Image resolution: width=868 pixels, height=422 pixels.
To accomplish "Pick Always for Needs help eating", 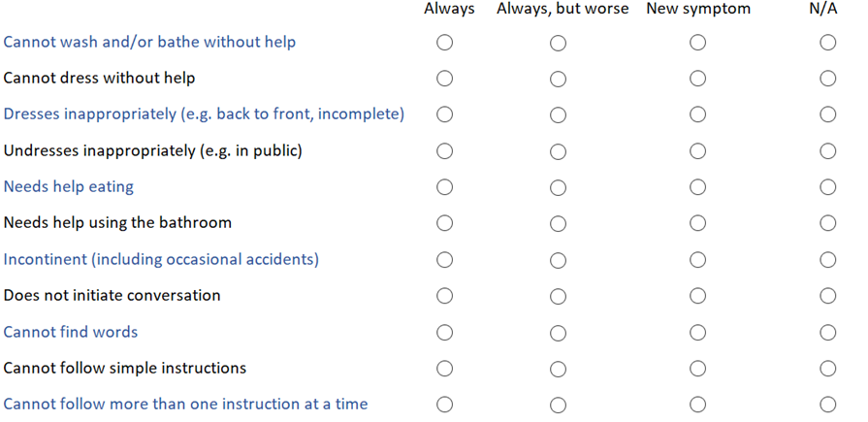I will click(444, 187).
